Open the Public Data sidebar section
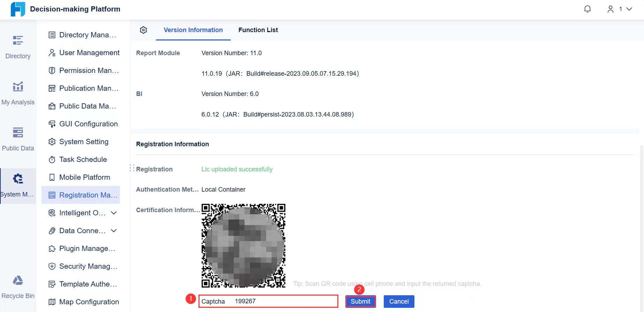644x312 pixels. 18,139
